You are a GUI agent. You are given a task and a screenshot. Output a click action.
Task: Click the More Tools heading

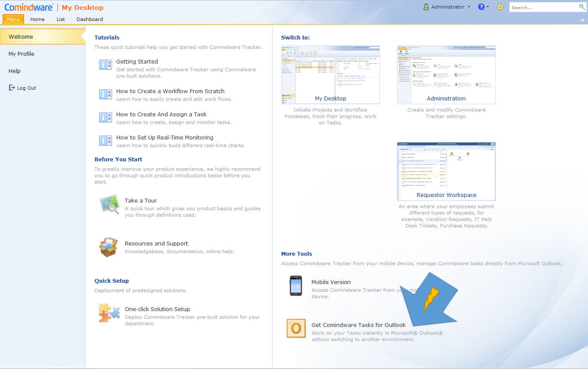(x=297, y=254)
